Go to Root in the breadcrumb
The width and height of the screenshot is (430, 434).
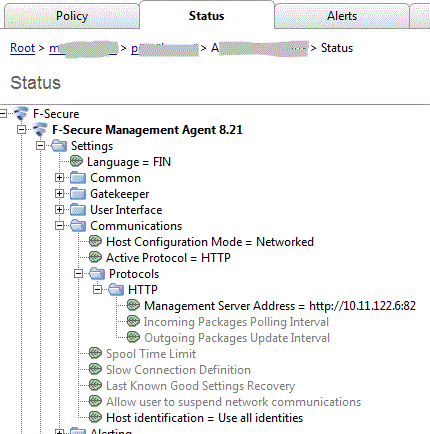click(22, 48)
